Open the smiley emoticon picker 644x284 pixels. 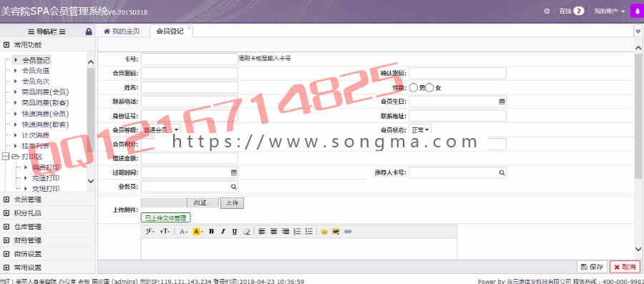click(324, 232)
